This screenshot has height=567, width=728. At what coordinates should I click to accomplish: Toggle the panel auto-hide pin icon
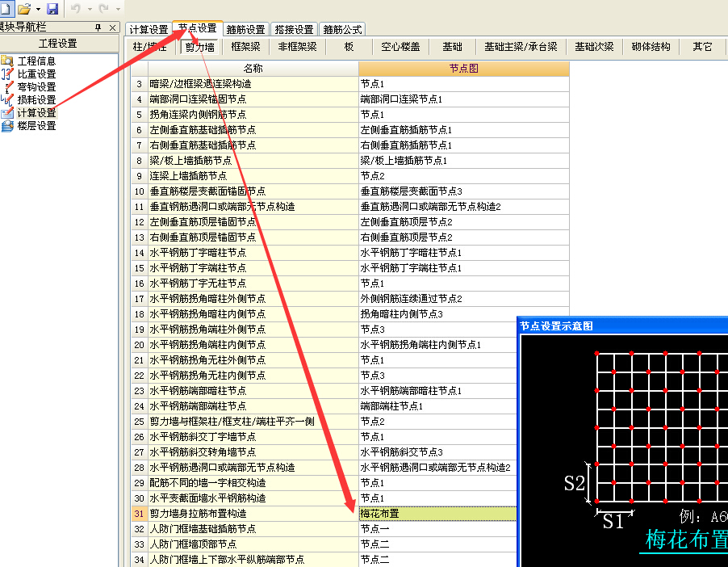pyautogui.click(x=98, y=27)
